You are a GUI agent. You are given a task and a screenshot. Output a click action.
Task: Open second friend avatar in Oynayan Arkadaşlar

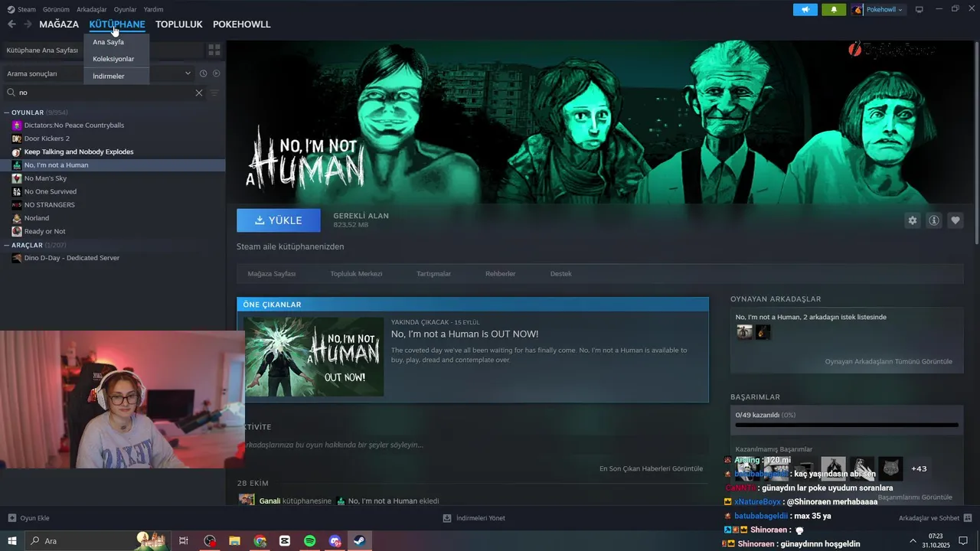763,332
